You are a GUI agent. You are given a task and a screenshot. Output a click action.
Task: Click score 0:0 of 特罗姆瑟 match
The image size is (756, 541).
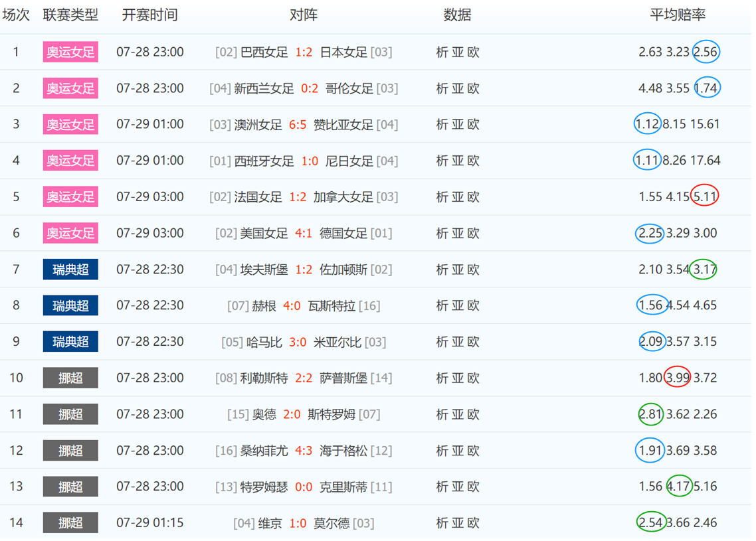(304, 487)
